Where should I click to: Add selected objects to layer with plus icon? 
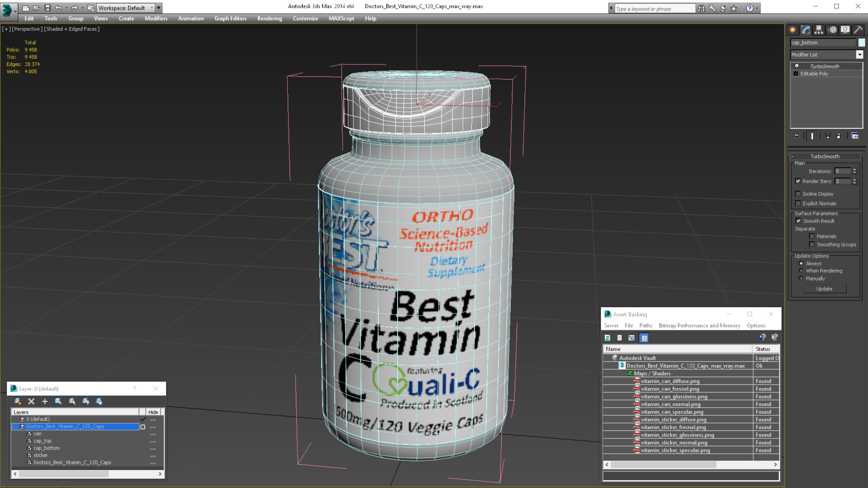coord(45,401)
